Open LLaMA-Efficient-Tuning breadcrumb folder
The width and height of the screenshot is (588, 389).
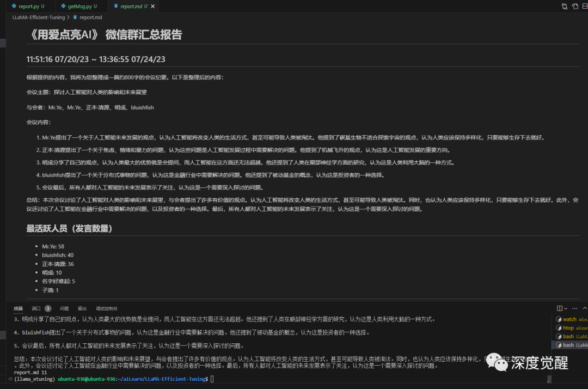[x=38, y=17]
